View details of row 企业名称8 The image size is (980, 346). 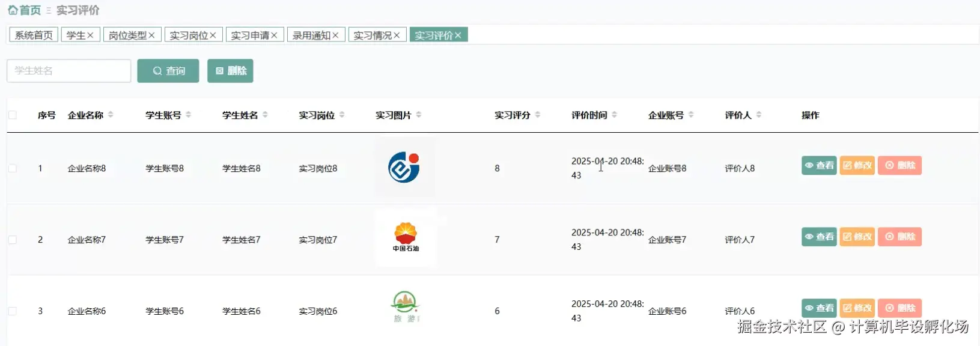[x=819, y=165]
